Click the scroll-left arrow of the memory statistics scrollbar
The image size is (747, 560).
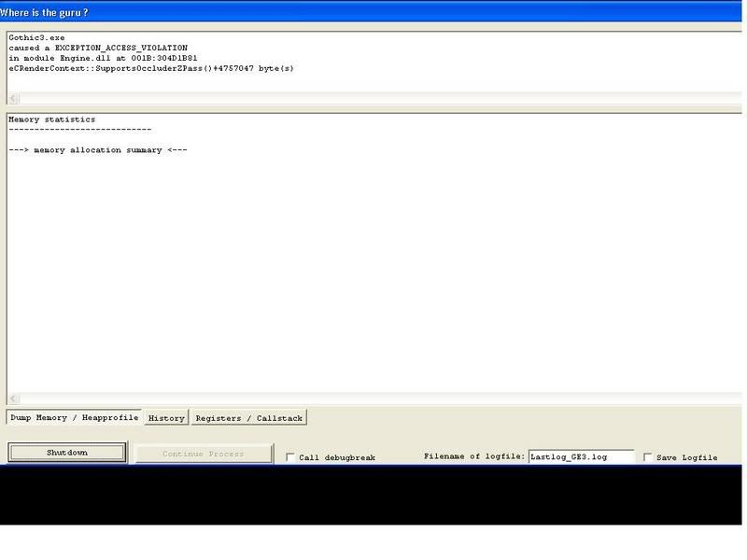point(13,399)
